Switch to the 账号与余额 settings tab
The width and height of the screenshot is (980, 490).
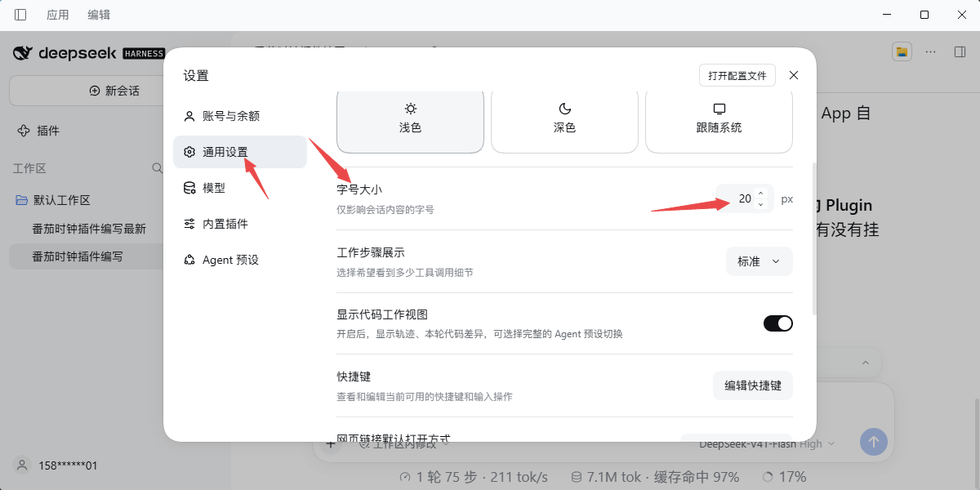(240, 116)
